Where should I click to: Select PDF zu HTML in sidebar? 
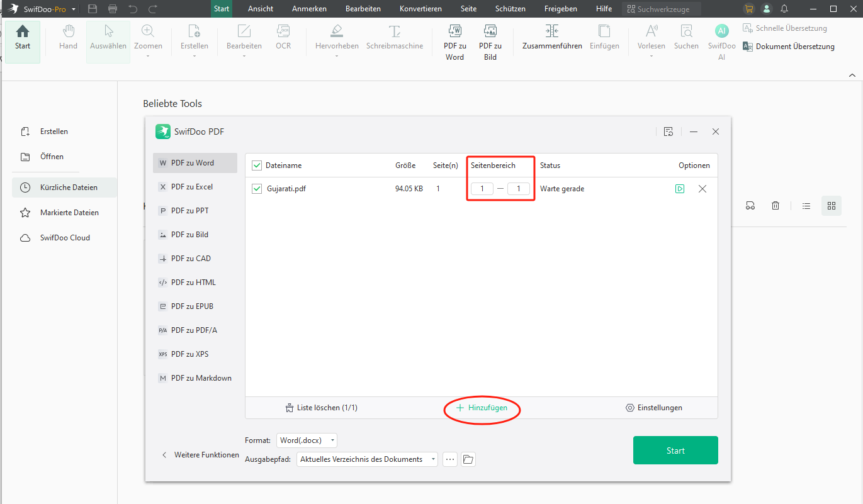(x=195, y=283)
